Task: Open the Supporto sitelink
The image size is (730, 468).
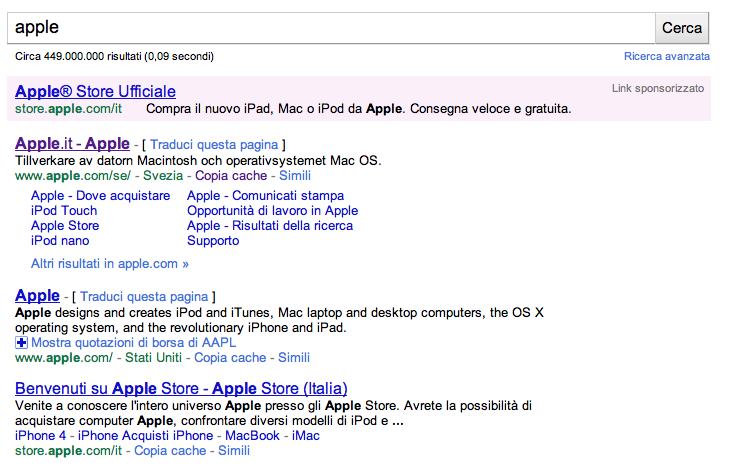Action: point(213,241)
